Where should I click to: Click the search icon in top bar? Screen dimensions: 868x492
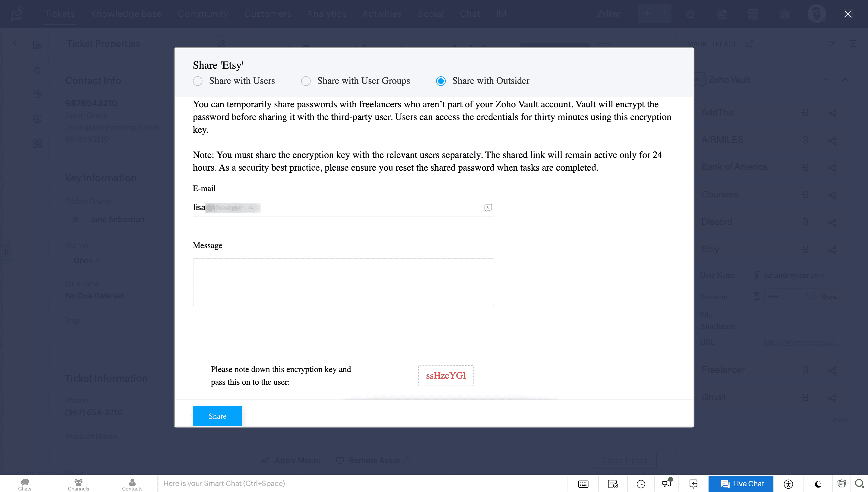click(x=691, y=14)
